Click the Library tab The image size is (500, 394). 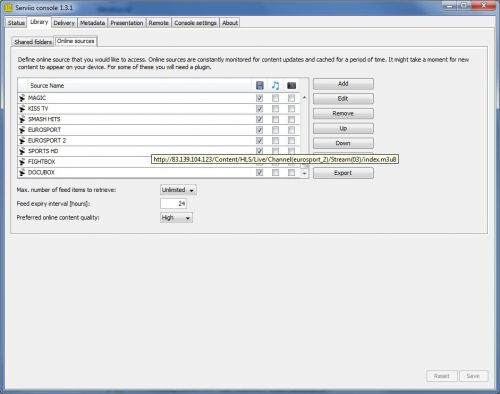tap(39, 22)
